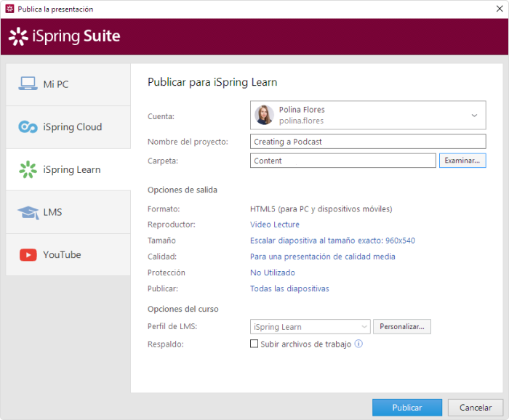Click the Cancelar button
The image size is (509, 420).
[x=476, y=408]
